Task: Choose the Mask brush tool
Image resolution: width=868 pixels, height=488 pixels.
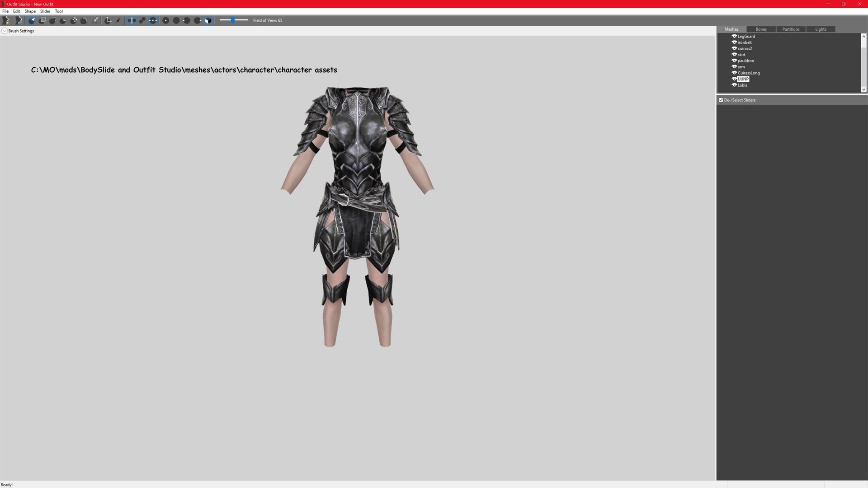Action: click(42, 20)
